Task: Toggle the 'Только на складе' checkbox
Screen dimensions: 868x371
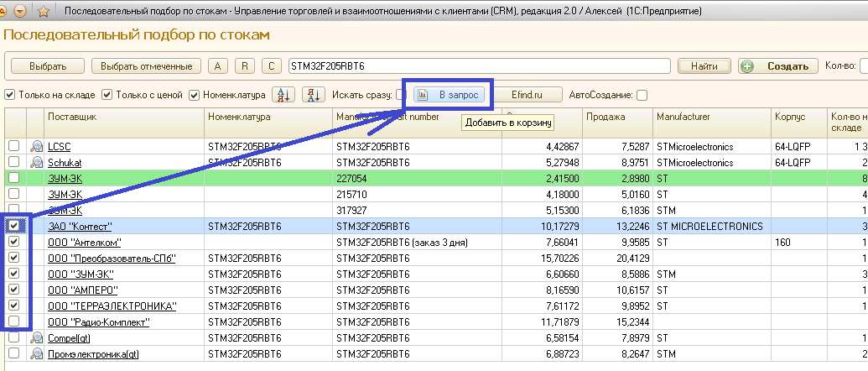Action: pos(10,95)
